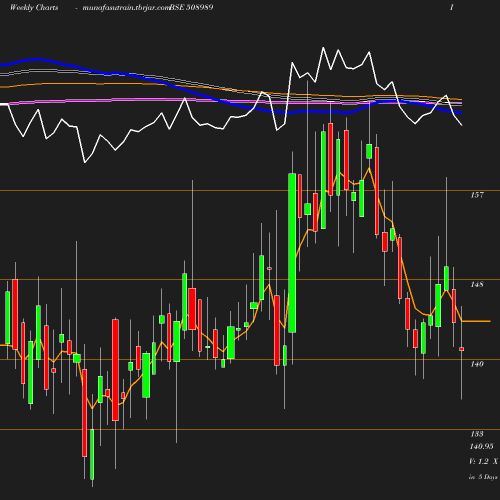500x500 pixels.
Task: Click the 'Weekly Charts' title text
Action: pyautogui.click(x=34, y=7)
